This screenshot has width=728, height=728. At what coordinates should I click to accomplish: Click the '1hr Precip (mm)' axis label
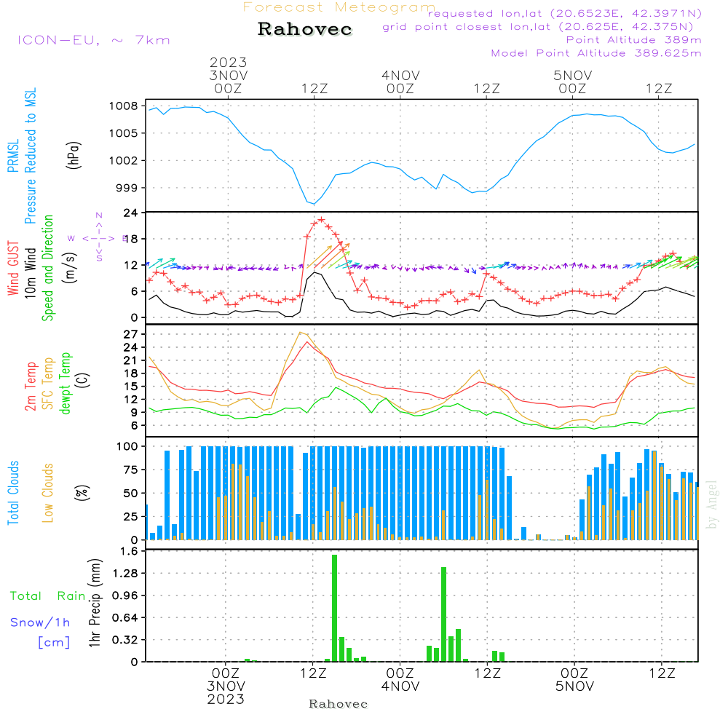tap(95, 603)
